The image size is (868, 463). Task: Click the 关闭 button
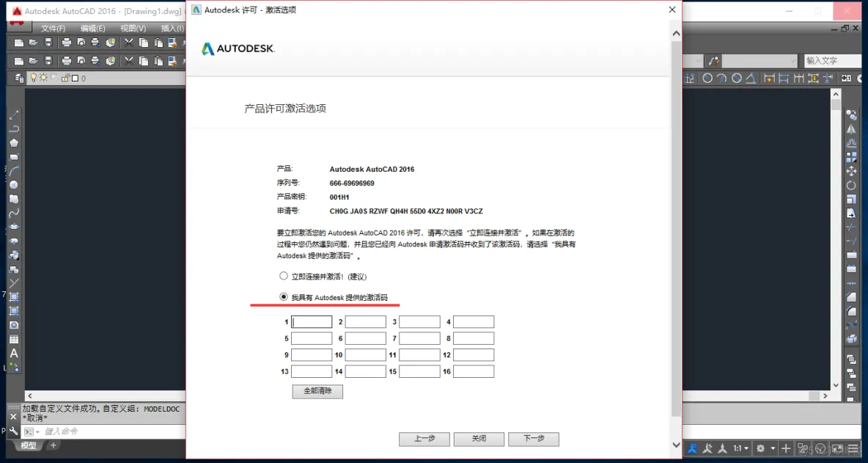[x=479, y=439]
